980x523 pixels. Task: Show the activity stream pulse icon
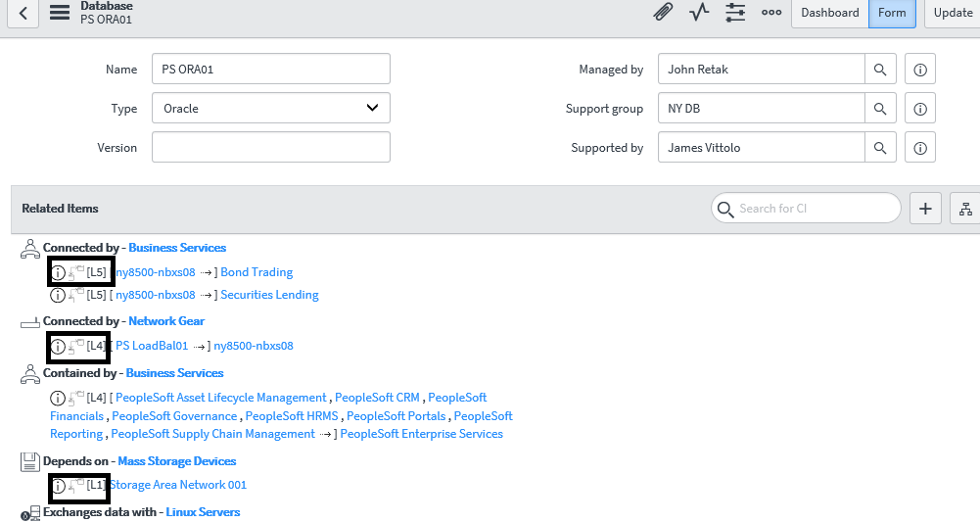699,12
